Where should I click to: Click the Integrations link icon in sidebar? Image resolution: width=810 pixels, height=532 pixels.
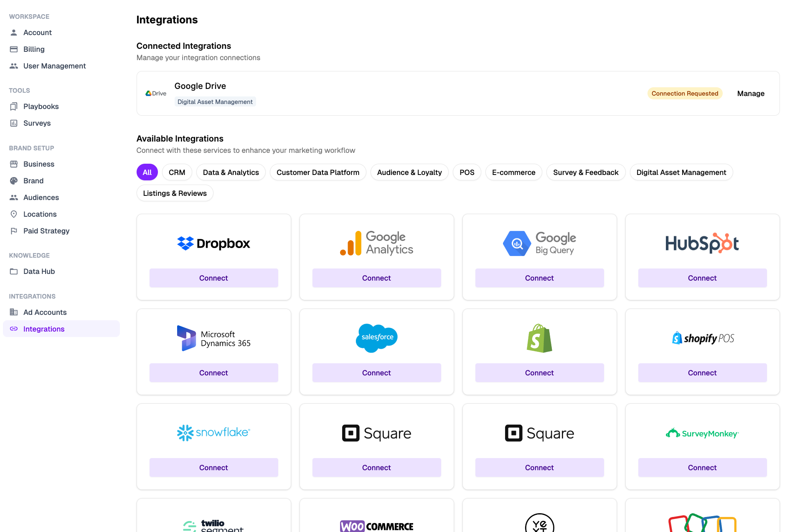tap(14, 329)
